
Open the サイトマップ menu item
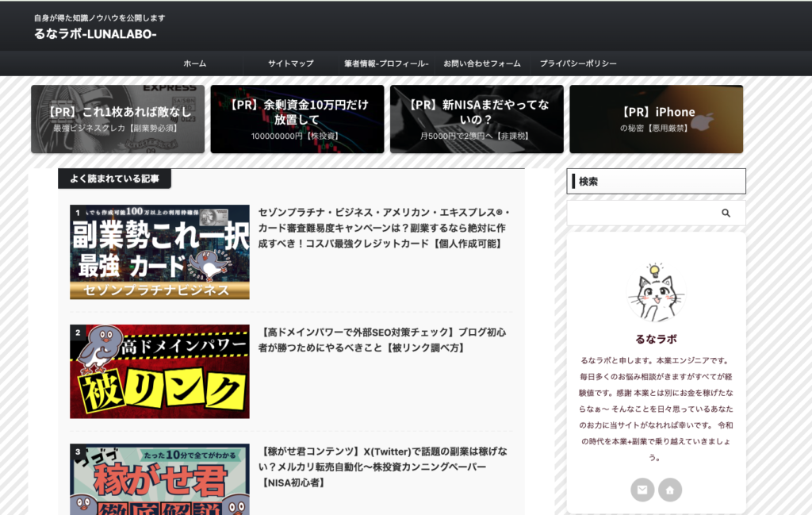click(x=290, y=63)
